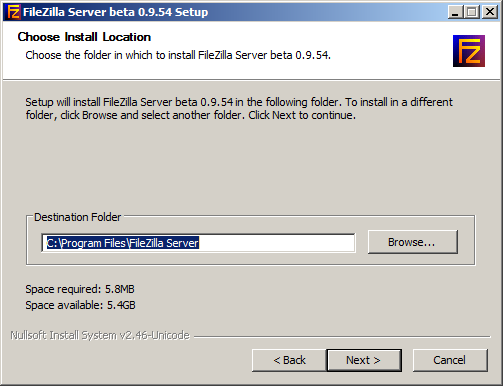Return to the previous page with < Back

point(289,360)
